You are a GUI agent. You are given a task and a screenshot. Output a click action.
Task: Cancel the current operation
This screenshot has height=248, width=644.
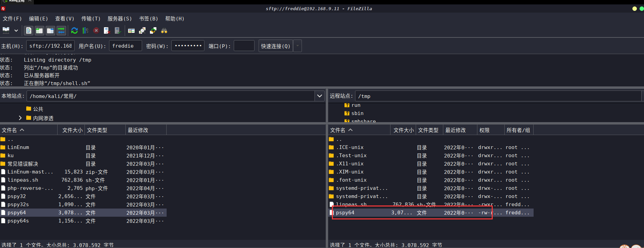click(96, 31)
